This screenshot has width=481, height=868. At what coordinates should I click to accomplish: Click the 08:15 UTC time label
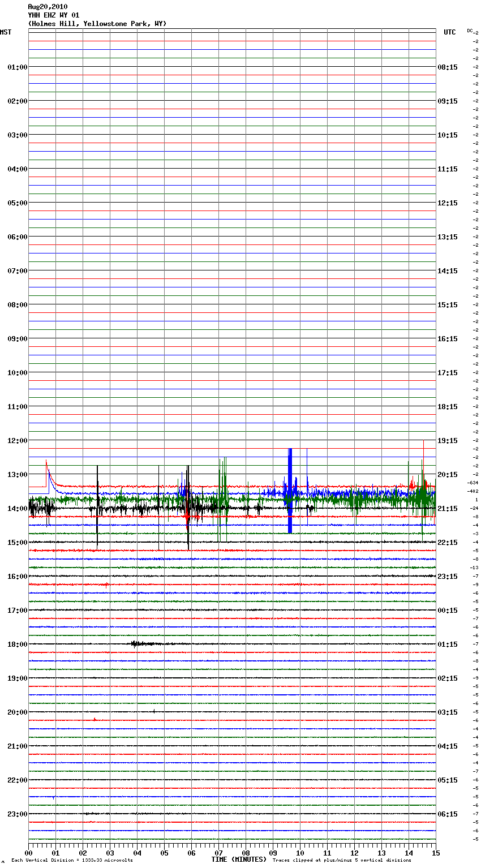tap(448, 67)
